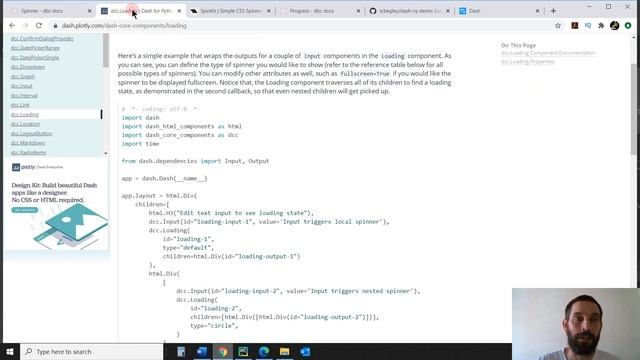Open dcc.Dropdown in the sidebar

[28, 67]
